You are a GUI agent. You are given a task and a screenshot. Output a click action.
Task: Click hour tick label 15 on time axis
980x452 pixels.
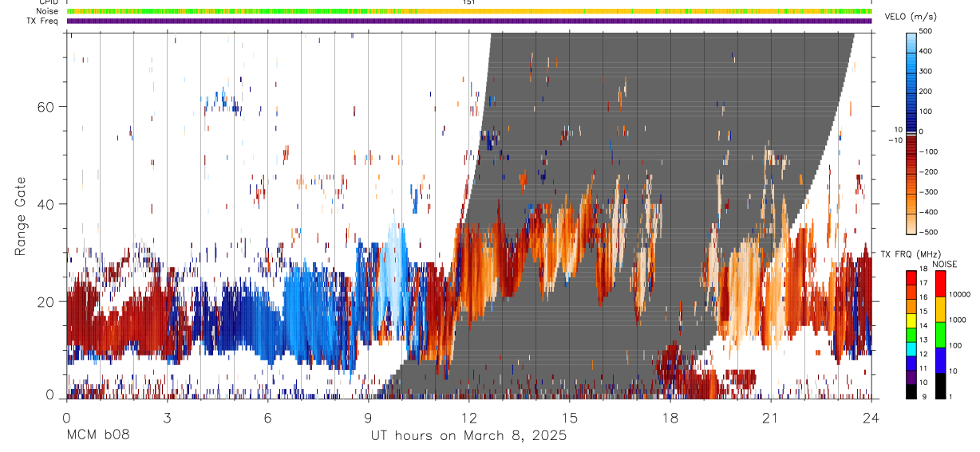pos(569,417)
